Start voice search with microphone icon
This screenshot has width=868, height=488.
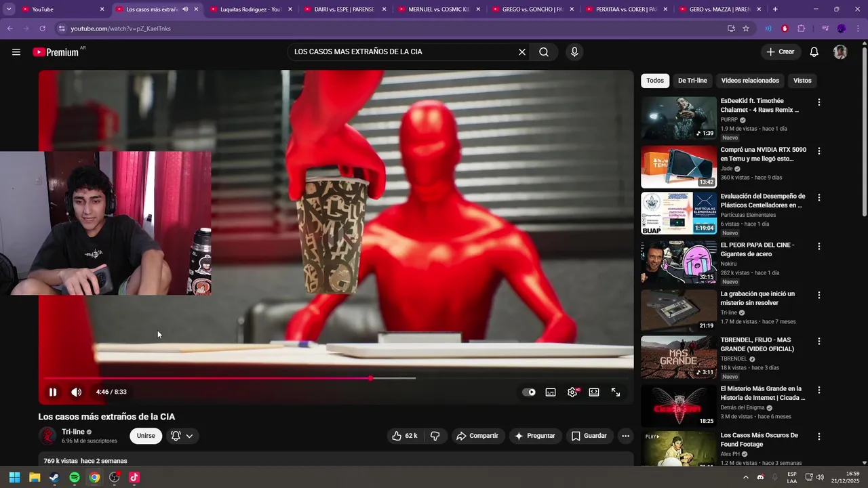tap(574, 52)
